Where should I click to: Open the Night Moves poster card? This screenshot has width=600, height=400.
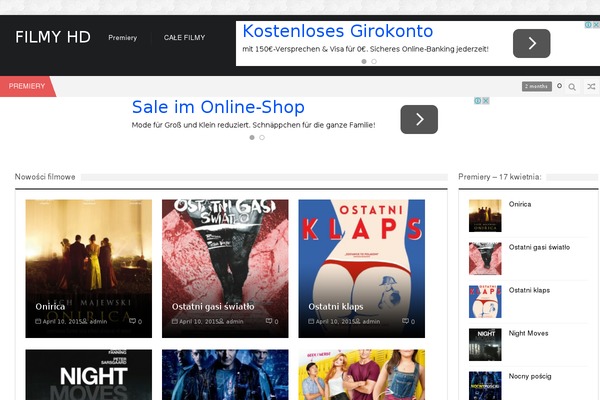point(88,374)
